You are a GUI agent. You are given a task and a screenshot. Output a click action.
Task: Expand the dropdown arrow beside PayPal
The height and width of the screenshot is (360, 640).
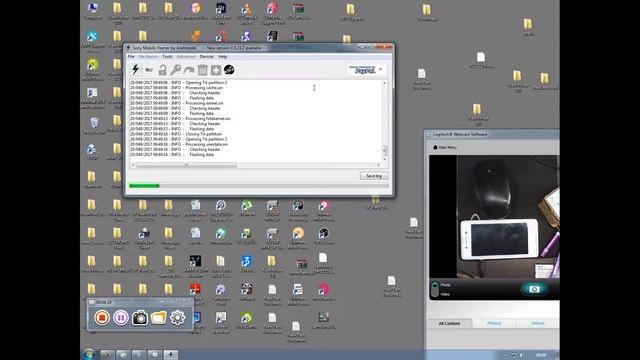[x=380, y=70]
